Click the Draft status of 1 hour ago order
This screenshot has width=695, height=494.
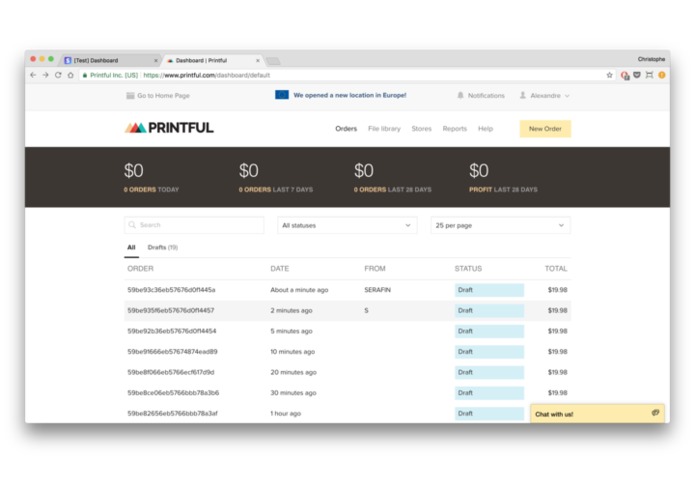click(489, 414)
